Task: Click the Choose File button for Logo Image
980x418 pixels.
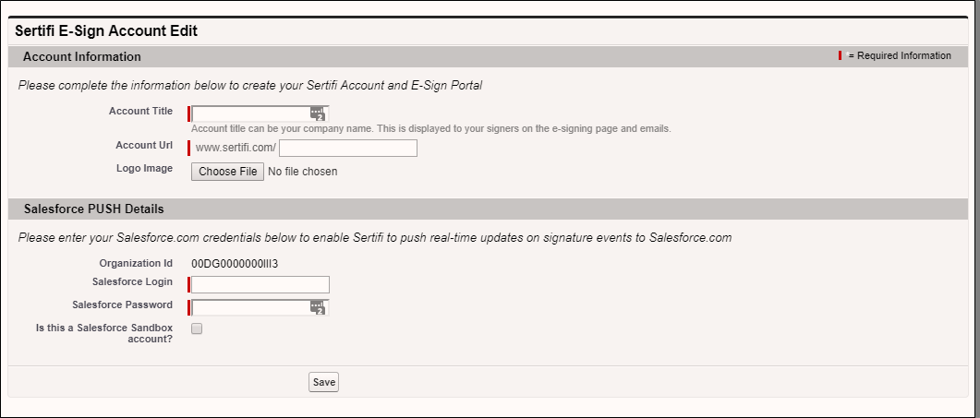Action: [x=227, y=172]
